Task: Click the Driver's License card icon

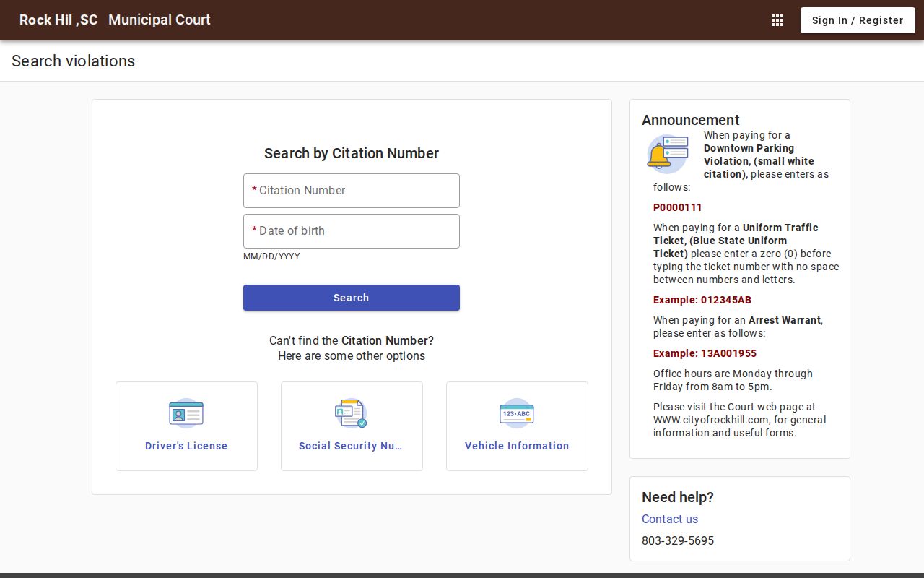Action: [x=186, y=413]
